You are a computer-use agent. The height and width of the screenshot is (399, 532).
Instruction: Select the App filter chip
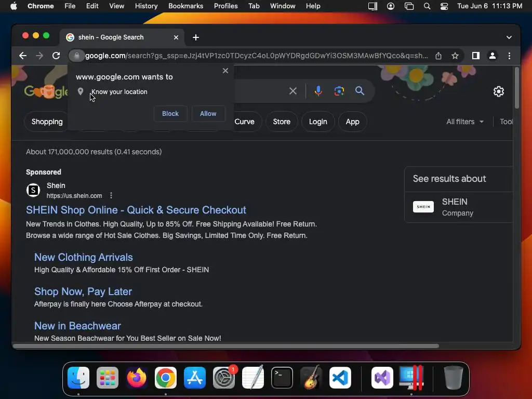click(x=353, y=122)
